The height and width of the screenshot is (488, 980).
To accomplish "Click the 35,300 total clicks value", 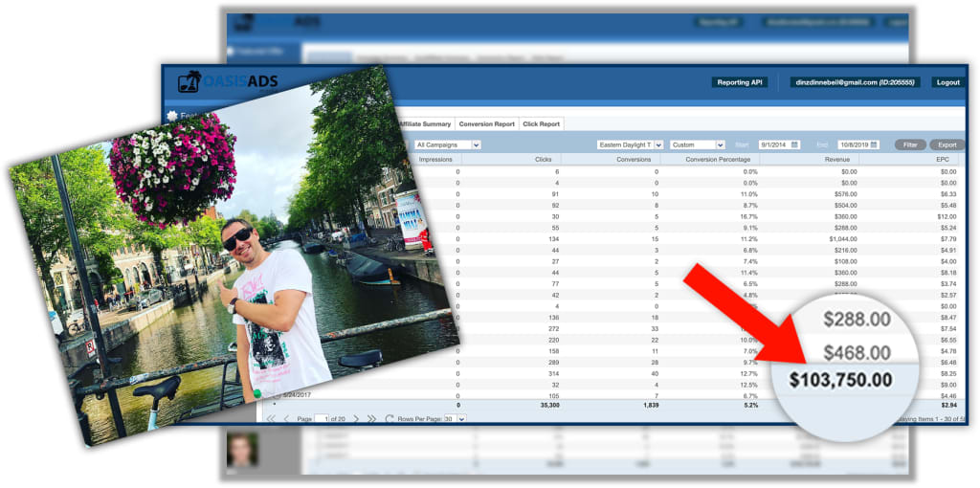I will (x=548, y=406).
